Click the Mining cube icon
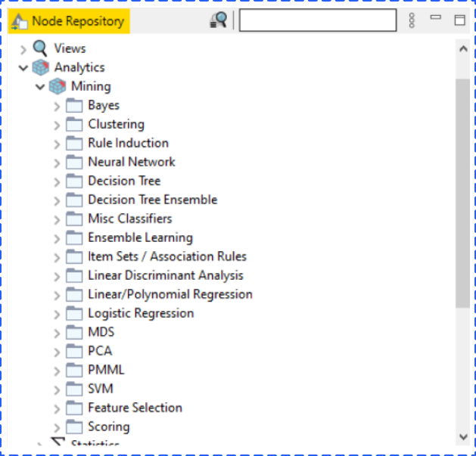Viewport: 476px width, 456px height. (x=58, y=86)
